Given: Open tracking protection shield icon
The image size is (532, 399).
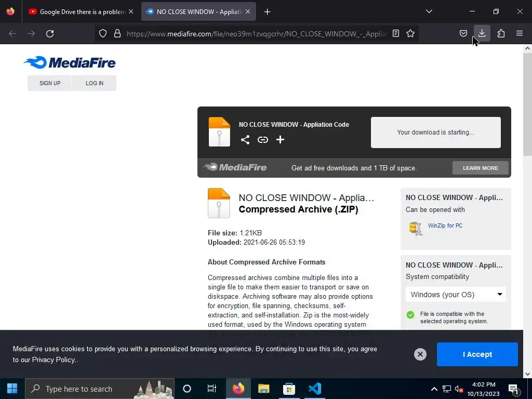Looking at the screenshot, I should click(103, 33).
